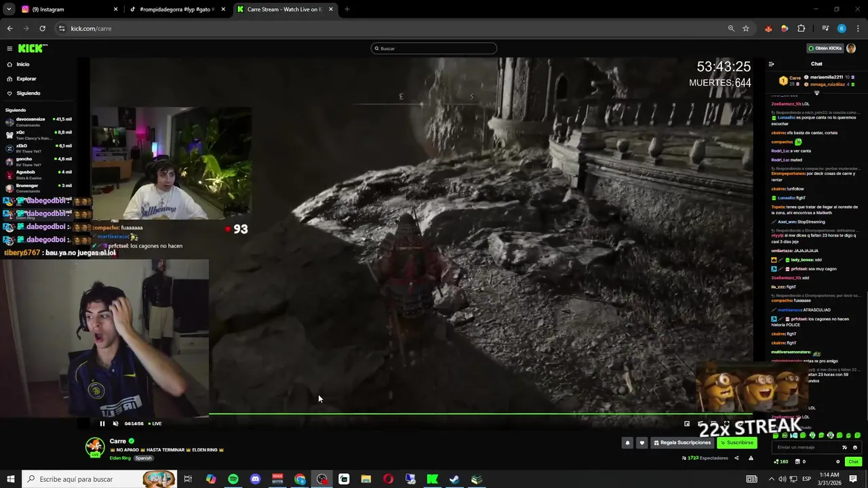Report stream via warning triangle icon
This screenshot has width=868, height=488.
751,458
